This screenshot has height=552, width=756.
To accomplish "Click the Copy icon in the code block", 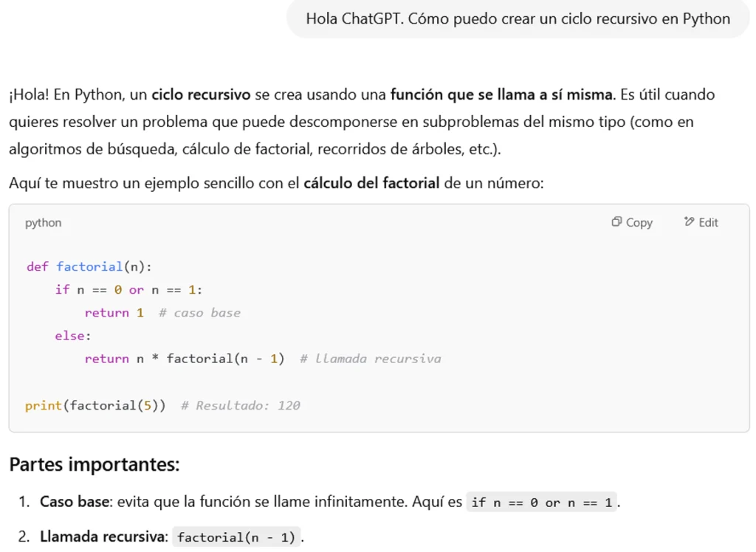I will tap(616, 222).
